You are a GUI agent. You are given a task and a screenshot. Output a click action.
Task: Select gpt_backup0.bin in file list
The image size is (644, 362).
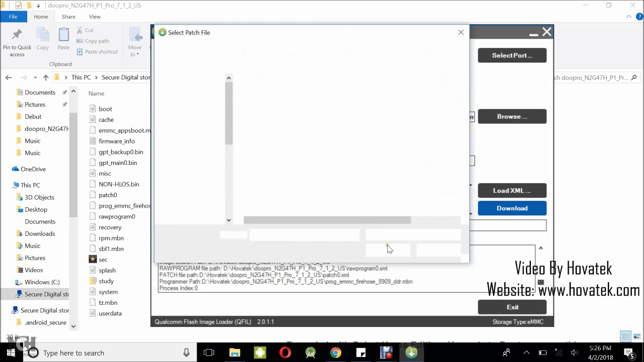(x=121, y=152)
